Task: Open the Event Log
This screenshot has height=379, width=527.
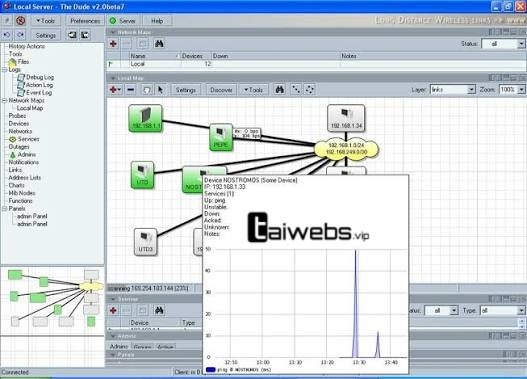Action: coord(39,93)
